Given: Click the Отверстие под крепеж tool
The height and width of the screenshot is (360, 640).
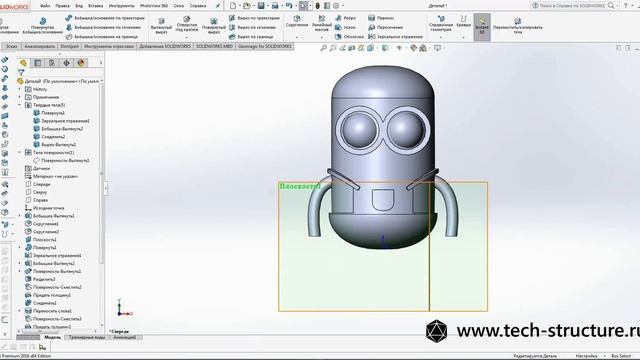Looking at the screenshot, I should (x=187, y=24).
